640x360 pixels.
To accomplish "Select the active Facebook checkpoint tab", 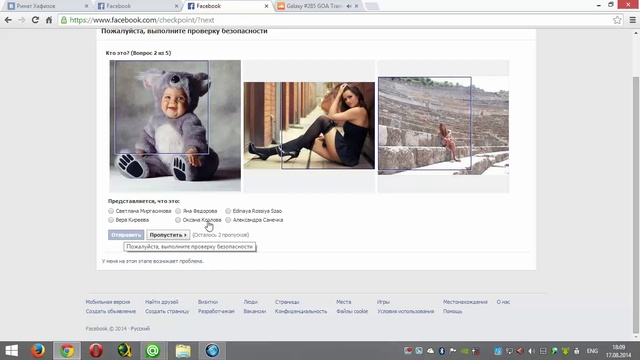I will point(227,6).
